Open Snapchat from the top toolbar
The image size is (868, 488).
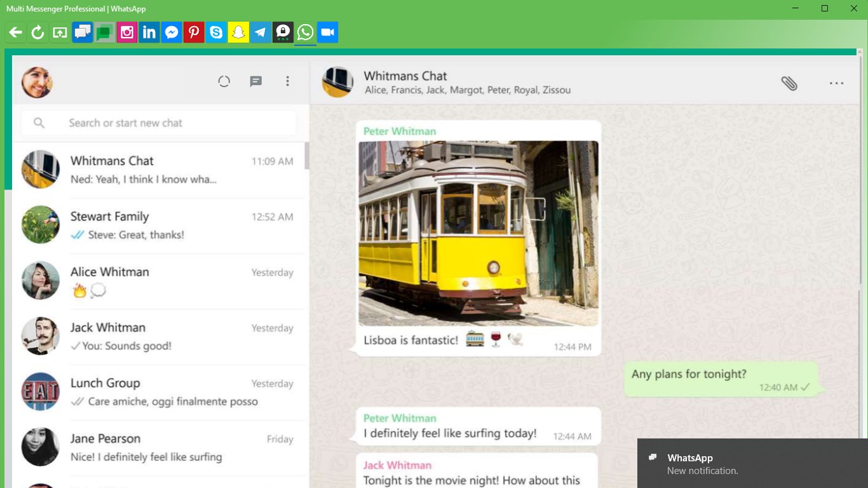pos(238,32)
